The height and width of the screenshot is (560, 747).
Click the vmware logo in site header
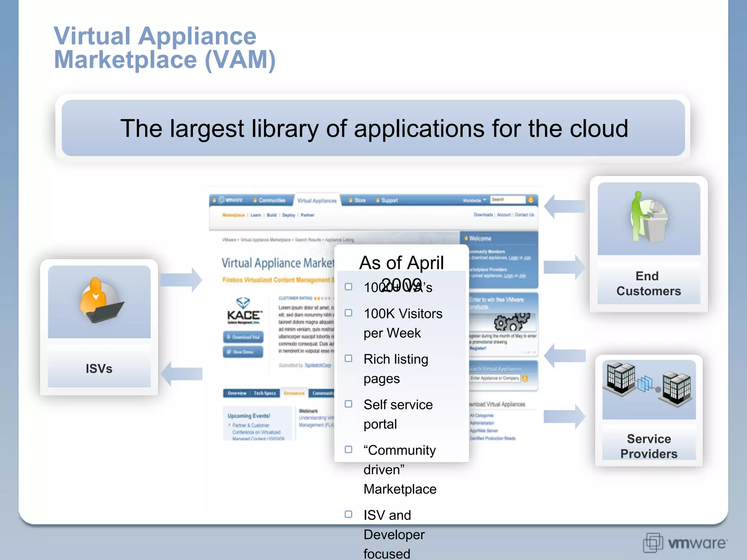coord(231,200)
